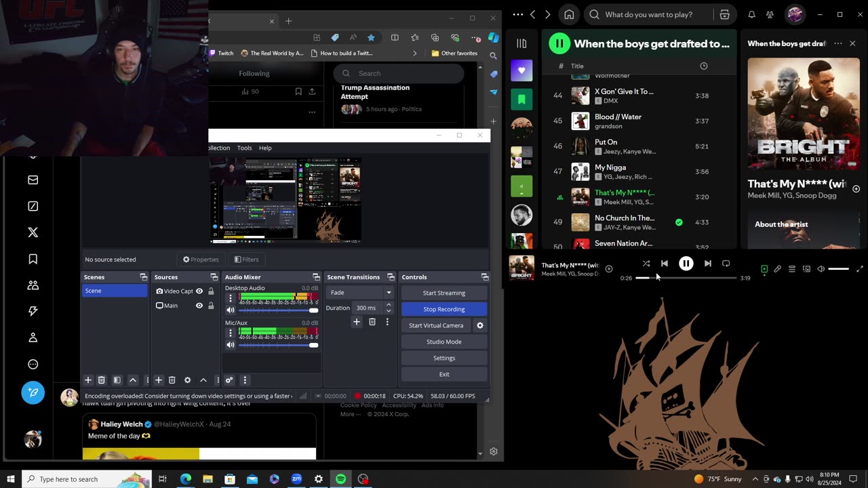Open Mic/Aux options menu

(231, 333)
